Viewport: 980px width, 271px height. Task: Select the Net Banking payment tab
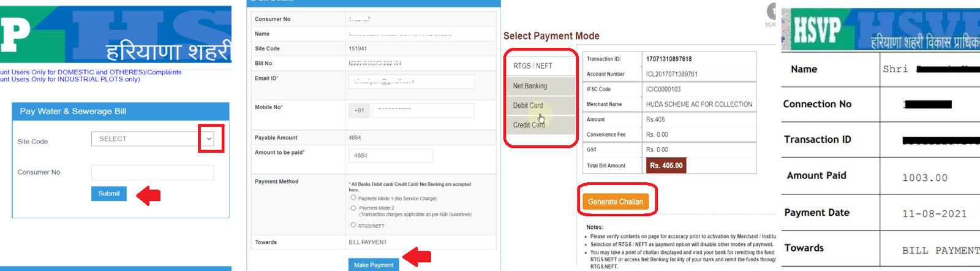click(541, 86)
